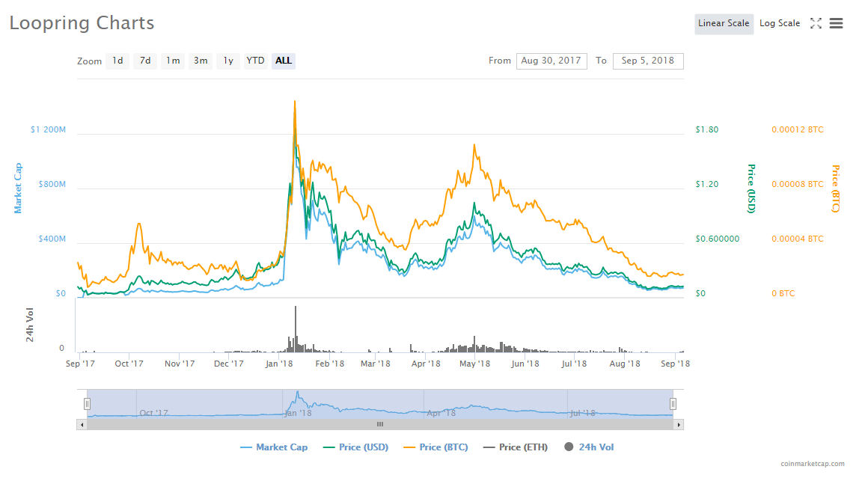Viewport: 868px width, 481px height.
Task: Click the Jun '18 x-axis label
Action: (525, 364)
